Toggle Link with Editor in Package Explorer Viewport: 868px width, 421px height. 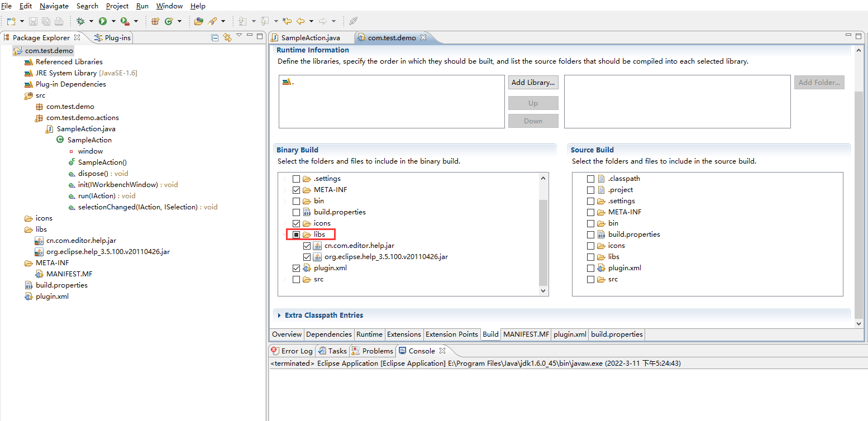click(x=227, y=37)
